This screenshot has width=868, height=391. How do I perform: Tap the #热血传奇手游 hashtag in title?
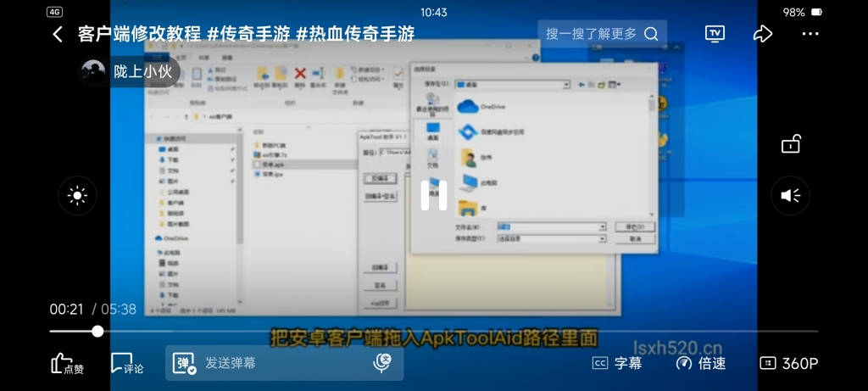(355, 34)
